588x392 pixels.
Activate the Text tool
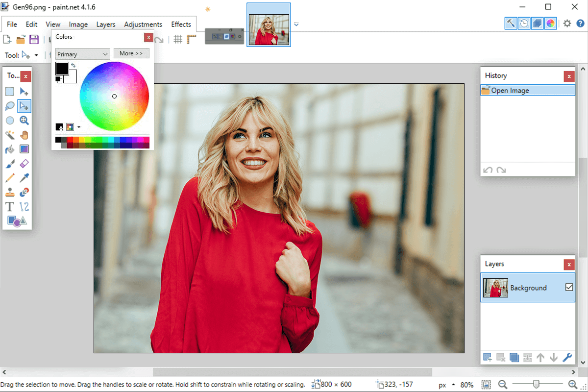click(9, 206)
